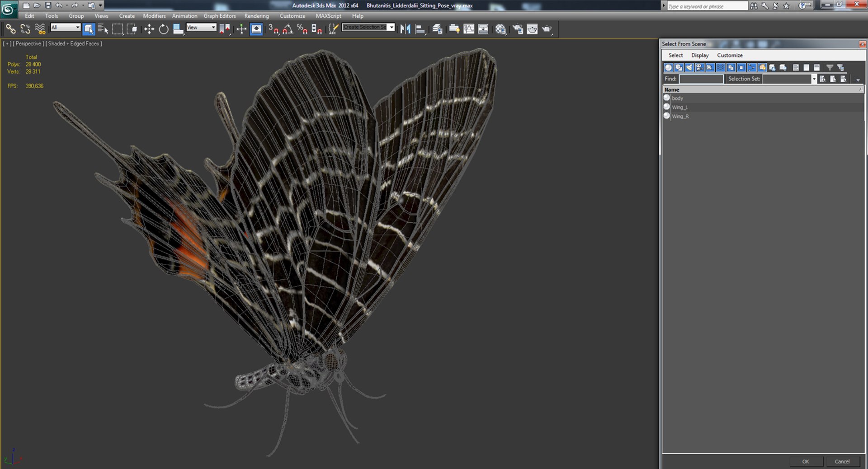Select the Select and Link tool

coord(10,29)
